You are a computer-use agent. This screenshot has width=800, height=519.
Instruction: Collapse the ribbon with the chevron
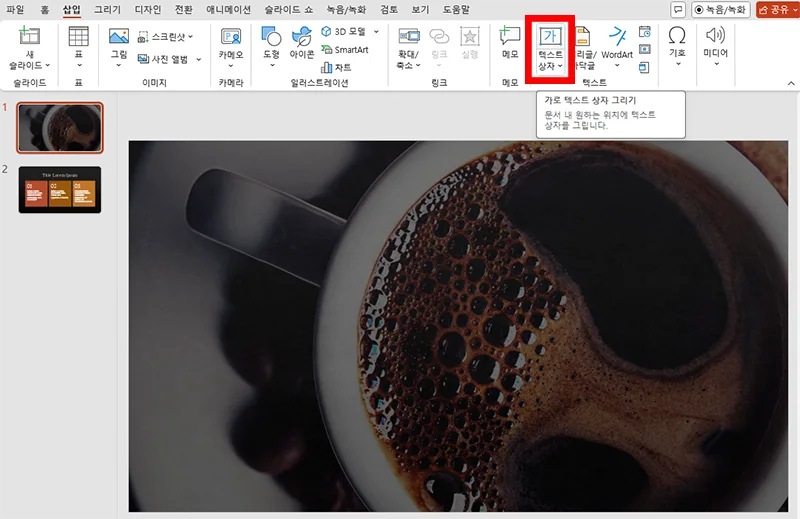tap(791, 83)
